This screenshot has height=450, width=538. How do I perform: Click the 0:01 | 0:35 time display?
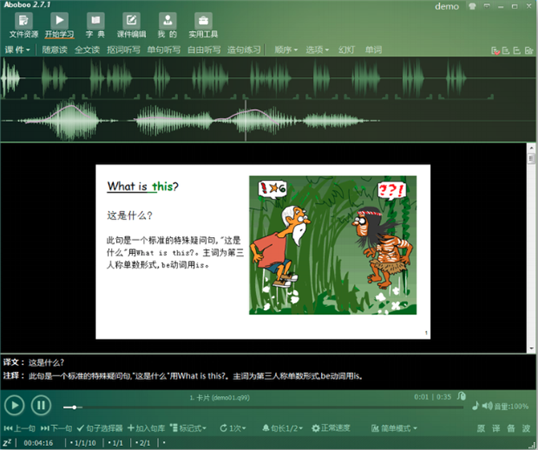click(432, 397)
